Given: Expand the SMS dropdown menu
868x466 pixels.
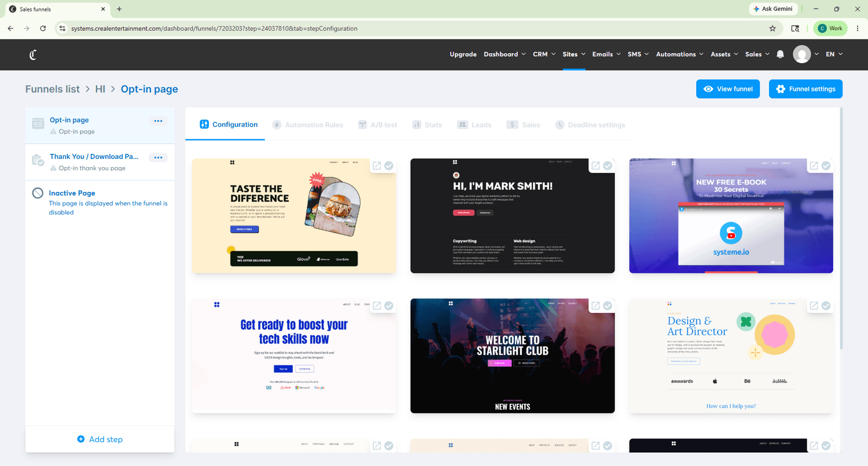Looking at the screenshot, I should coord(638,54).
